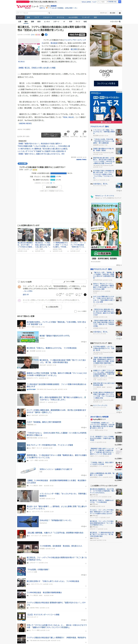Share the first comment on X
Screen dimensions: 138x644
click(85, 295)
